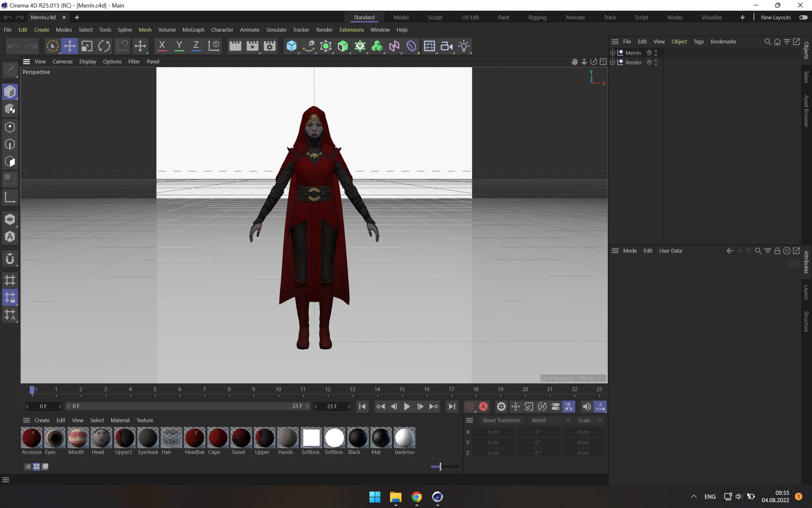Select the Accessor material swatch
Screen dimensions: 812x508
point(31,438)
